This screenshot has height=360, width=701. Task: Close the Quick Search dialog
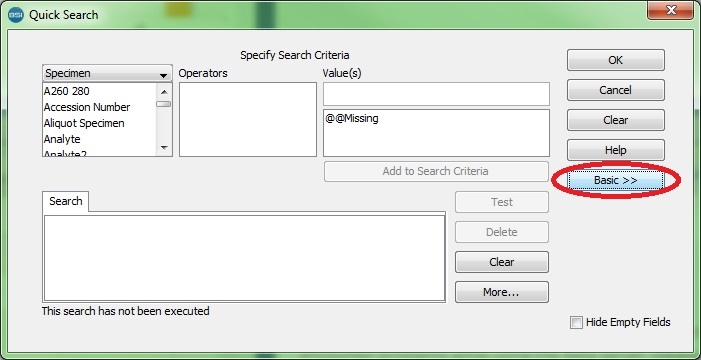click(671, 10)
